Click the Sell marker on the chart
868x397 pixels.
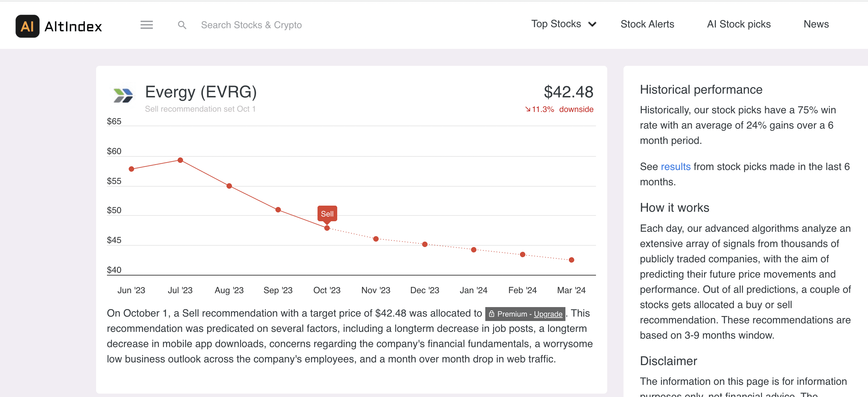327,214
